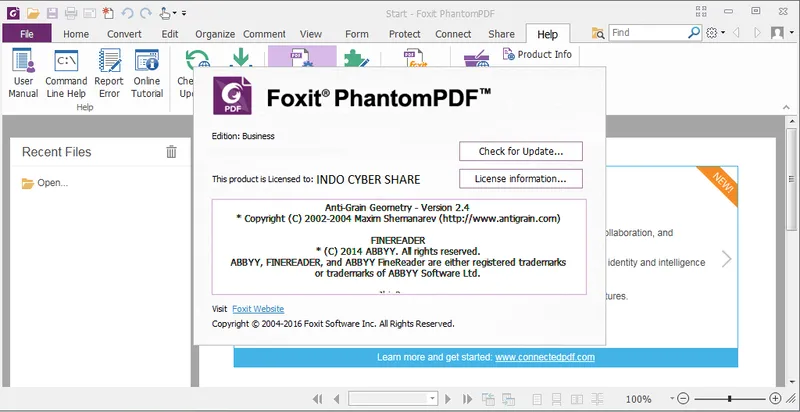The height and width of the screenshot is (412, 800).
Task: Switch to the Protect tab
Action: (x=405, y=34)
